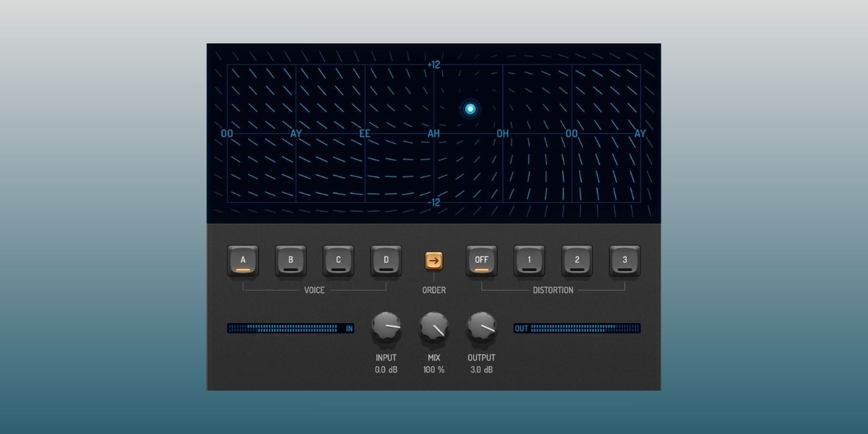Click the OUTPUT gain knob
Viewport: 868px width, 434px height.
click(x=482, y=328)
